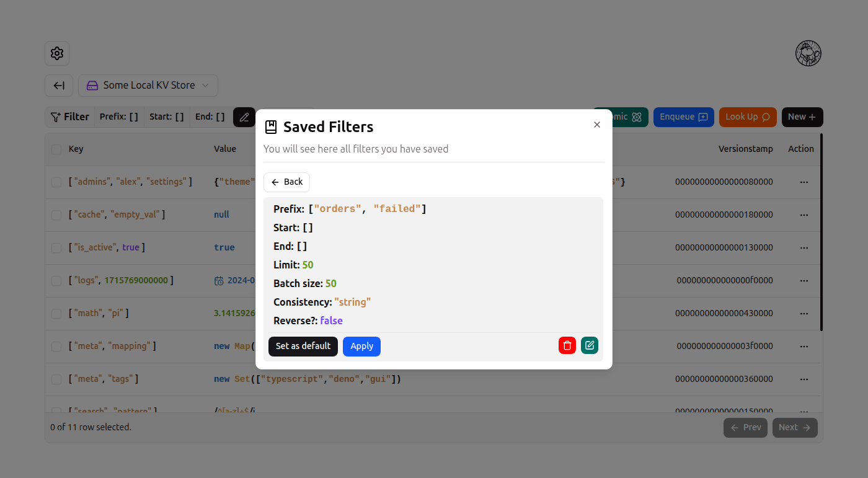Click the calendar icon beside the logs date
The height and width of the screenshot is (478, 868).
(219, 280)
